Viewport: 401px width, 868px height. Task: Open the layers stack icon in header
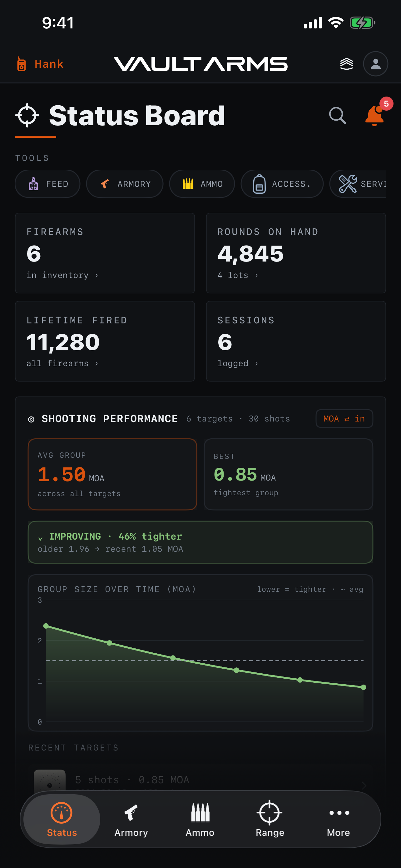(x=346, y=64)
